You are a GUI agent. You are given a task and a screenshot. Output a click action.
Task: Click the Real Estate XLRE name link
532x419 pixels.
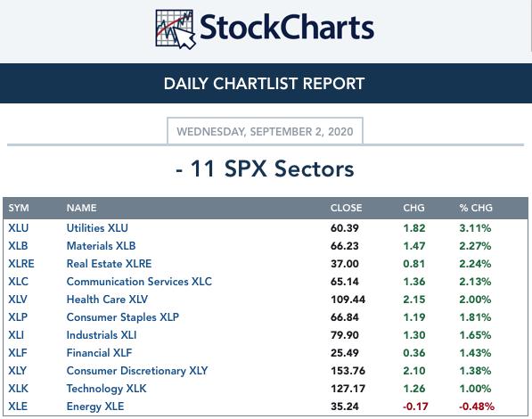[109, 264]
